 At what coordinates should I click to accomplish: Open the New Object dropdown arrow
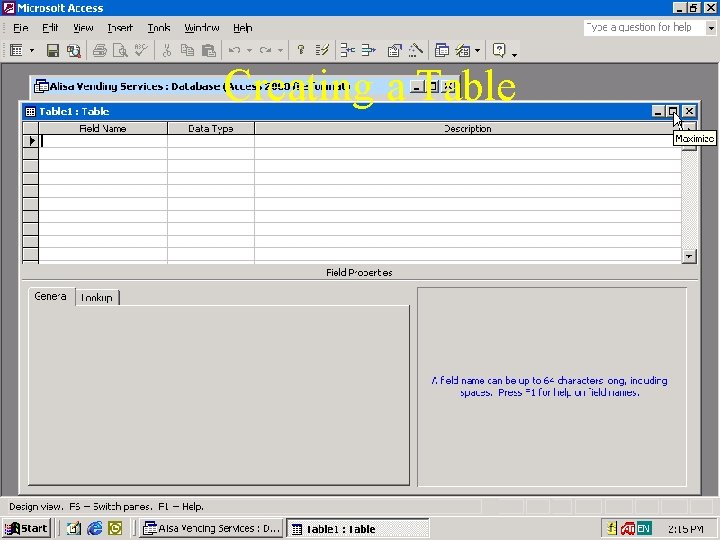[x=478, y=51]
